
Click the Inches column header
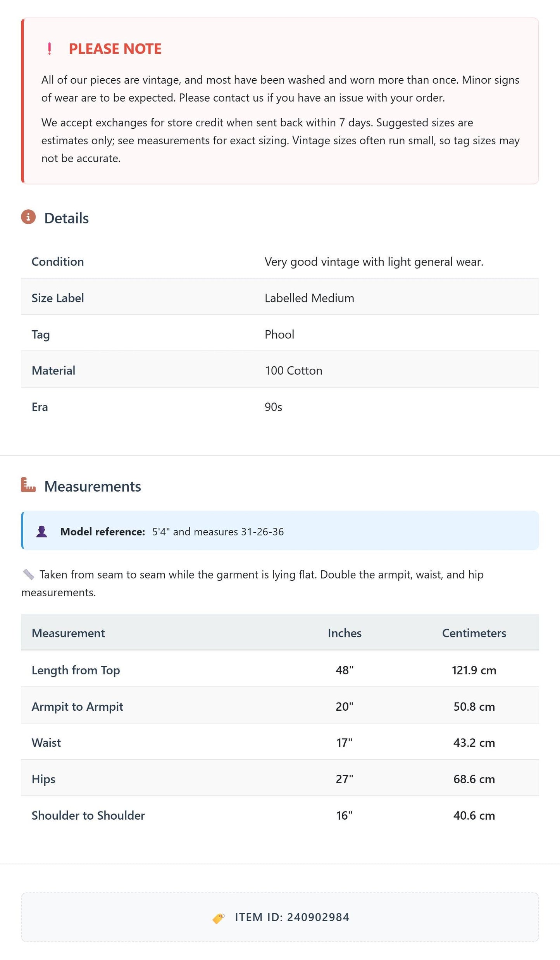pyautogui.click(x=345, y=633)
